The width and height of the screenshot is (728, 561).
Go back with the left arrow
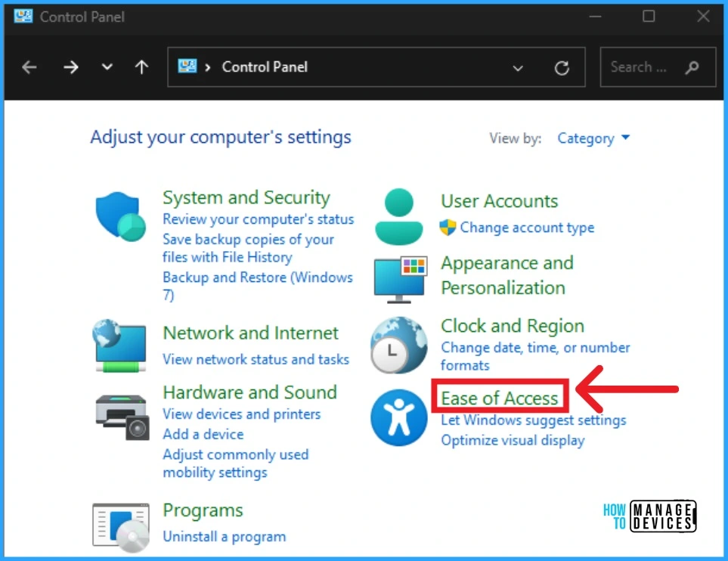coord(29,67)
